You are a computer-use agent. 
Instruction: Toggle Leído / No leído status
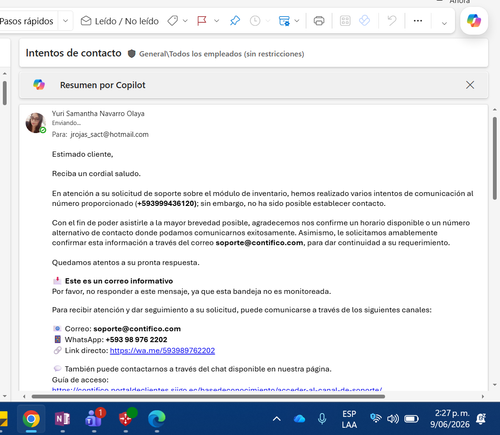pos(120,21)
